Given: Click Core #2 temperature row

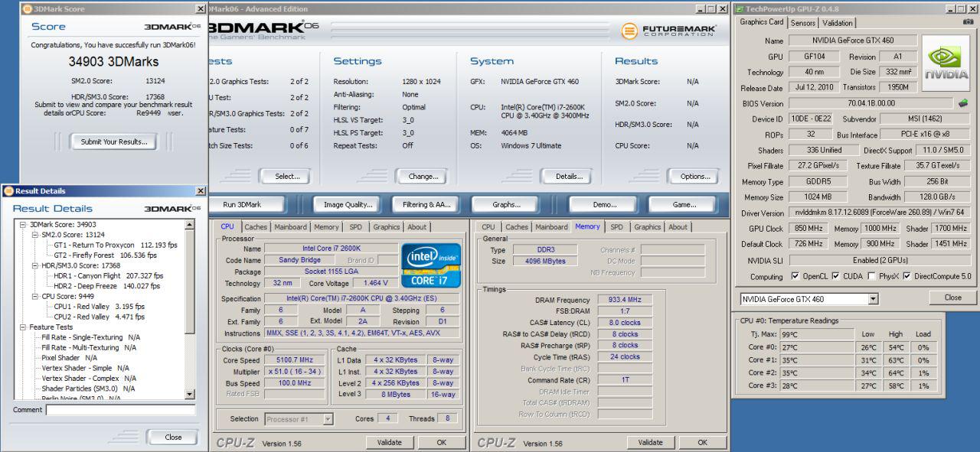Looking at the screenshot, I should click(838, 373).
